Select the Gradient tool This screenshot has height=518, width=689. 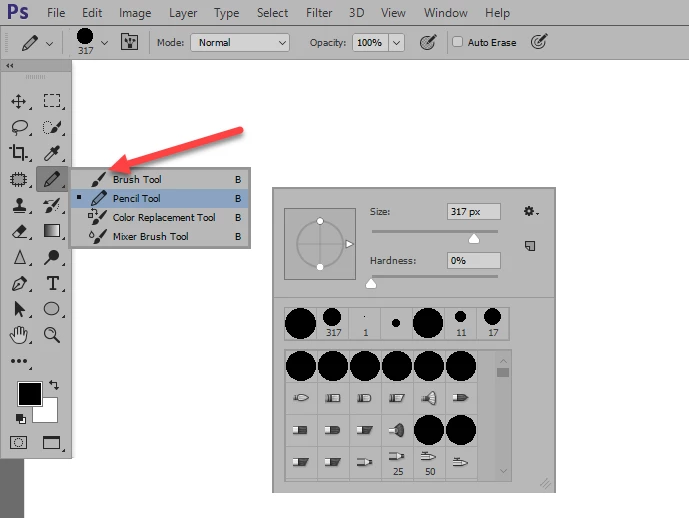(52, 231)
